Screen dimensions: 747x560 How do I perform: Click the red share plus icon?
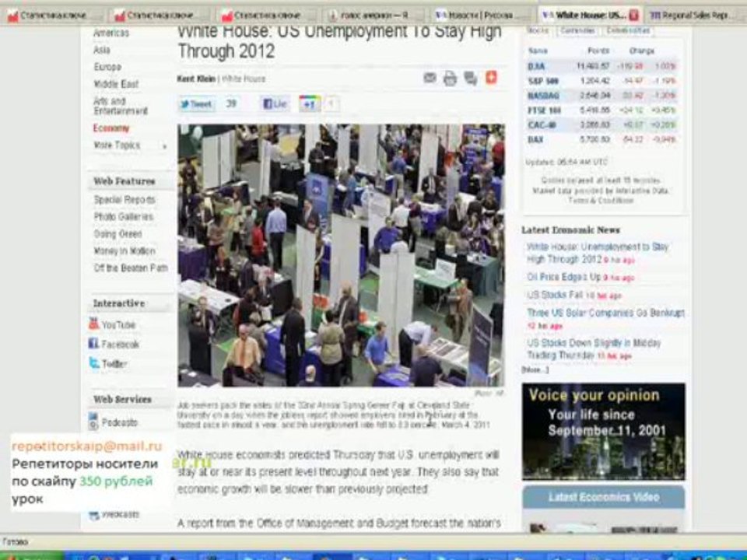pyautogui.click(x=491, y=77)
